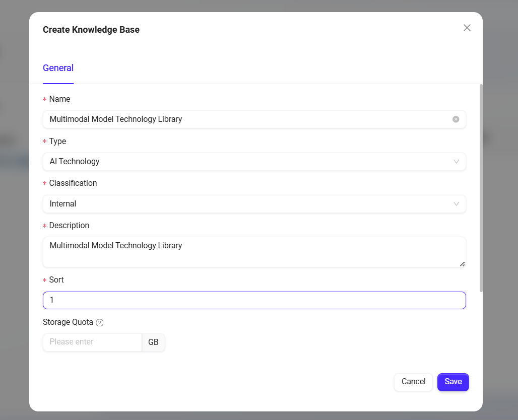Switch to the General tab

pos(58,68)
